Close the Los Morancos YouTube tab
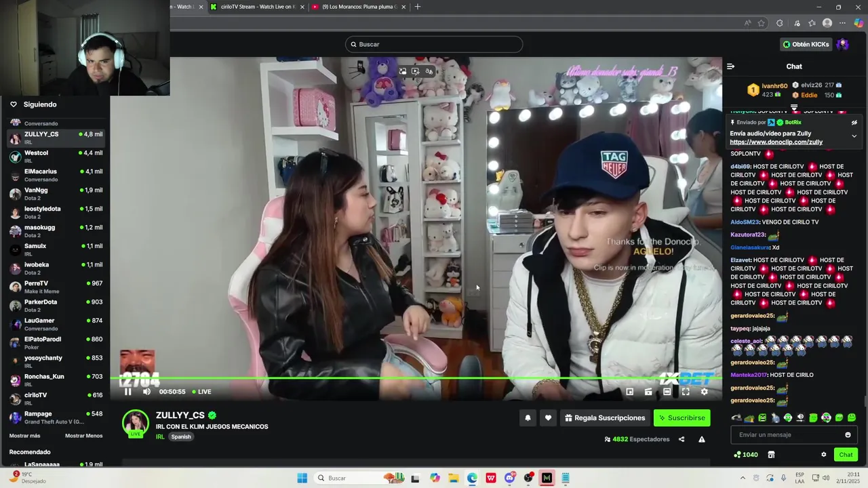868x488 pixels. (x=403, y=7)
